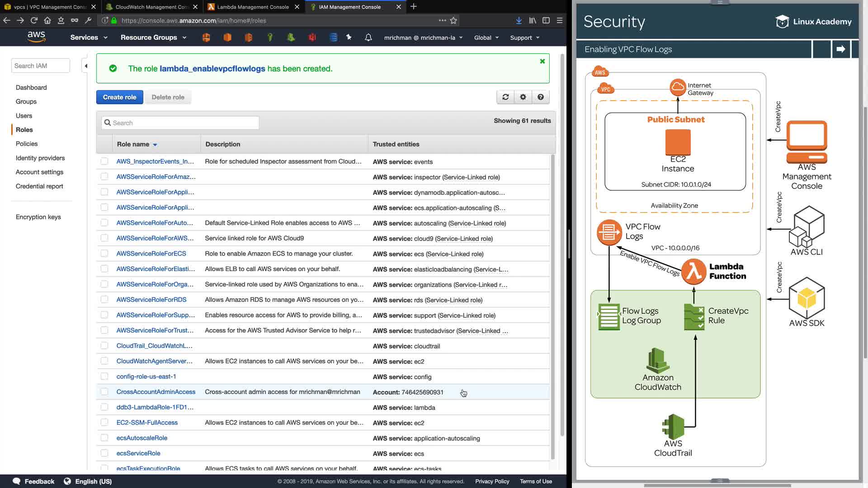Go to Policies in the IAM sidebar

click(x=27, y=144)
